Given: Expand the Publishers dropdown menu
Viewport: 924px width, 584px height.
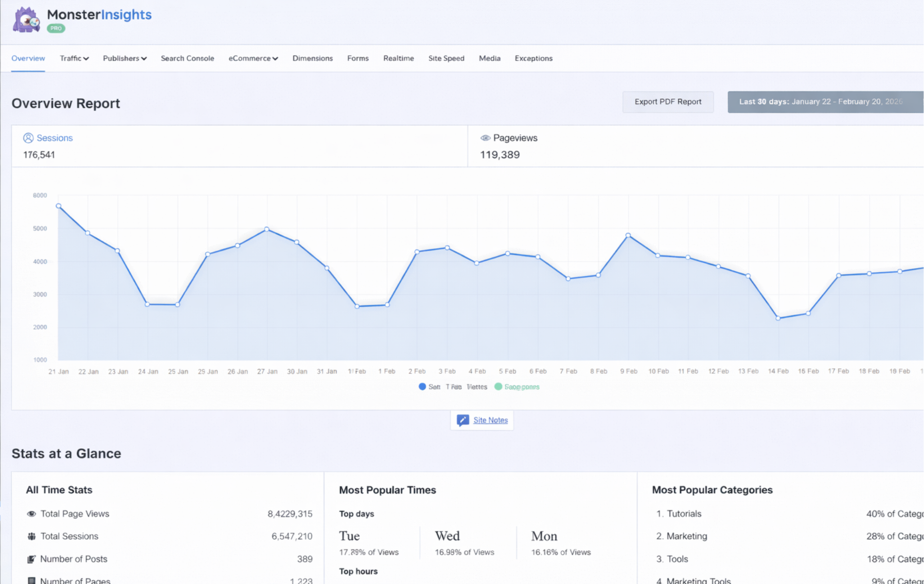Looking at the screenshot, I should [x=124, y=58].
